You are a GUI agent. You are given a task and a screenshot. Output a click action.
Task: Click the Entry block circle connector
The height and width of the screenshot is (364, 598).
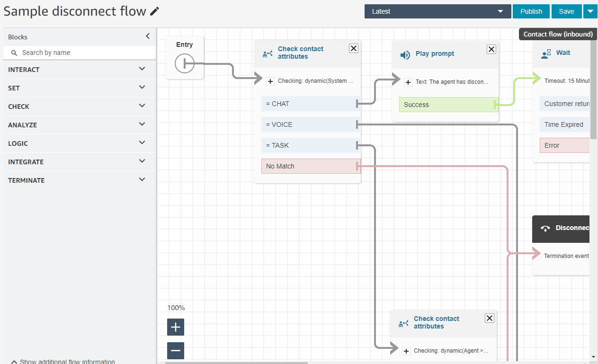(185, 63)
